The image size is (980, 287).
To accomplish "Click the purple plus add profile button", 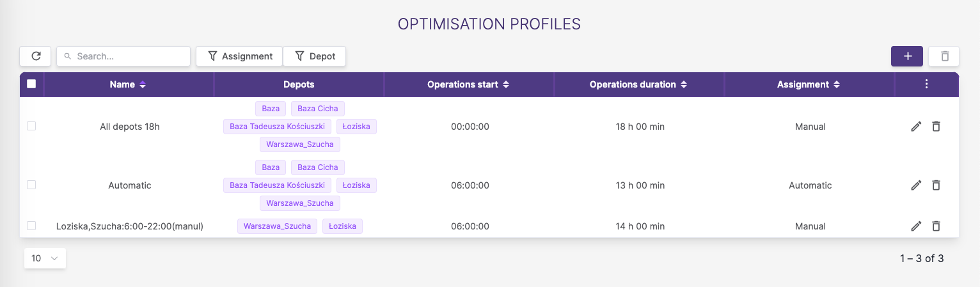I will (x=906, y=56).
